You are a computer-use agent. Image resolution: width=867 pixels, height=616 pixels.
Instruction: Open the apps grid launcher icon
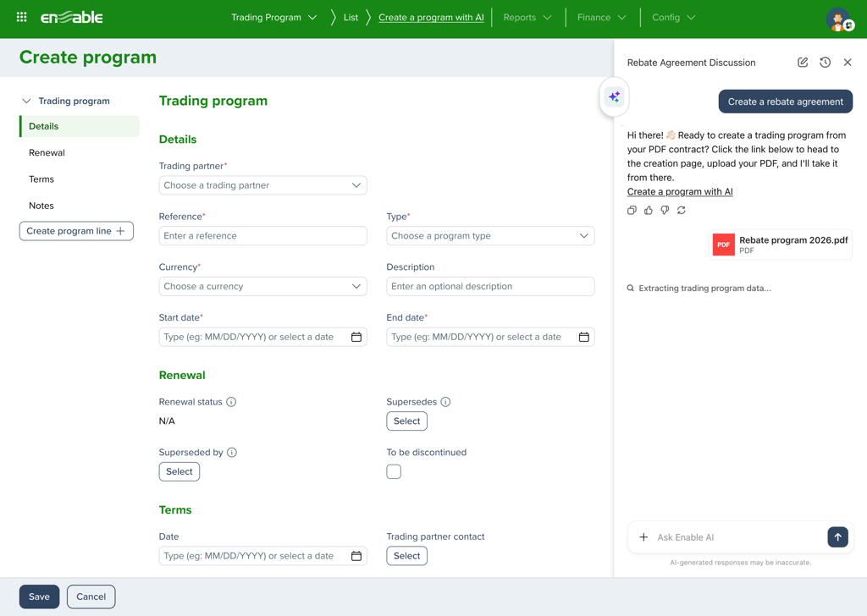(22, 17)
